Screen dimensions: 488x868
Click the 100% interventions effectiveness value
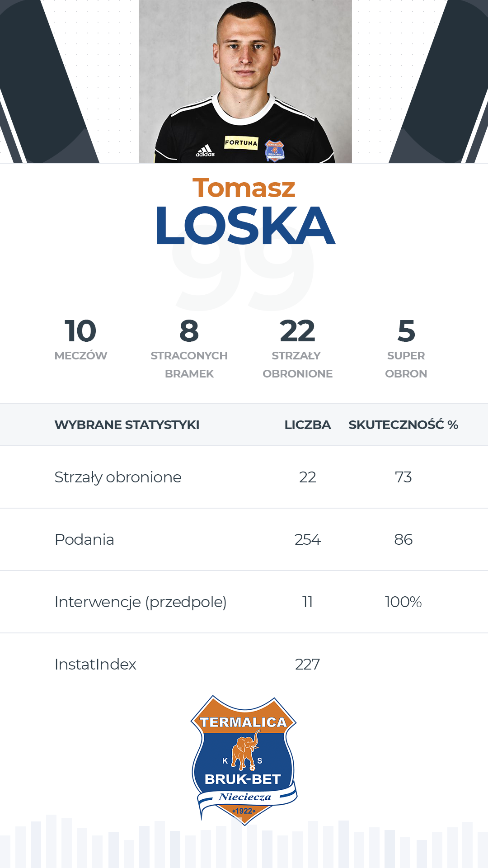coord(404,602)
